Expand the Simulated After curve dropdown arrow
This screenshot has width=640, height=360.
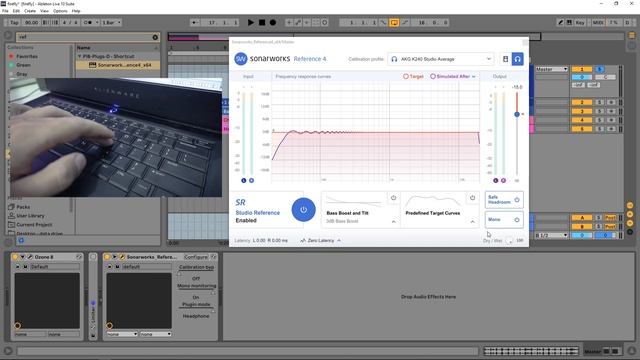(x=474, y=77)
